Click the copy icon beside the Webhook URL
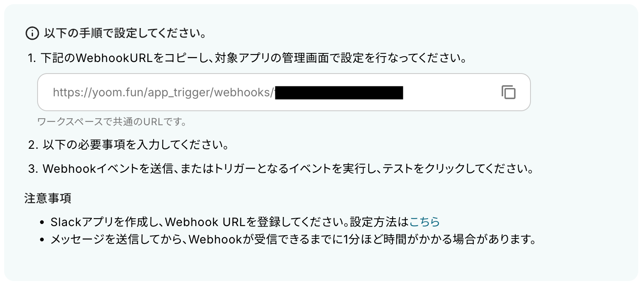This screenshot has width=644, height=286. [509, 92]
